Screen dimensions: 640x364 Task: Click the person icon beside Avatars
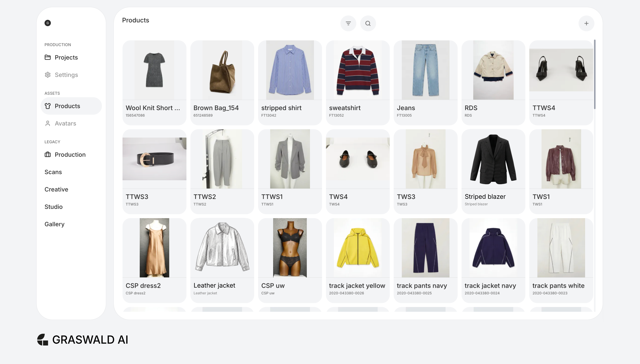48,123
